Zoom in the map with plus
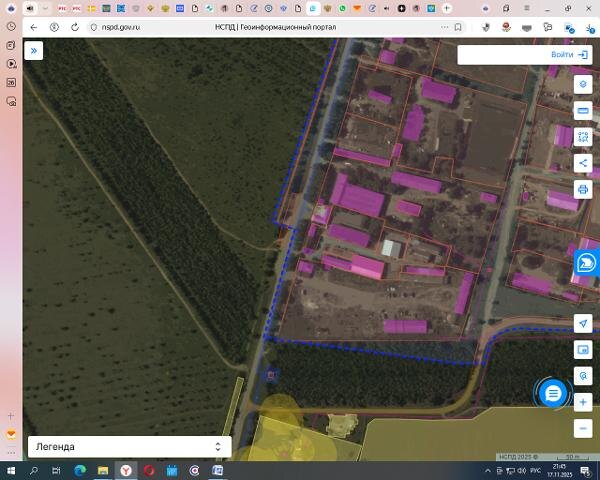The image size is (600, 480). 583,402
